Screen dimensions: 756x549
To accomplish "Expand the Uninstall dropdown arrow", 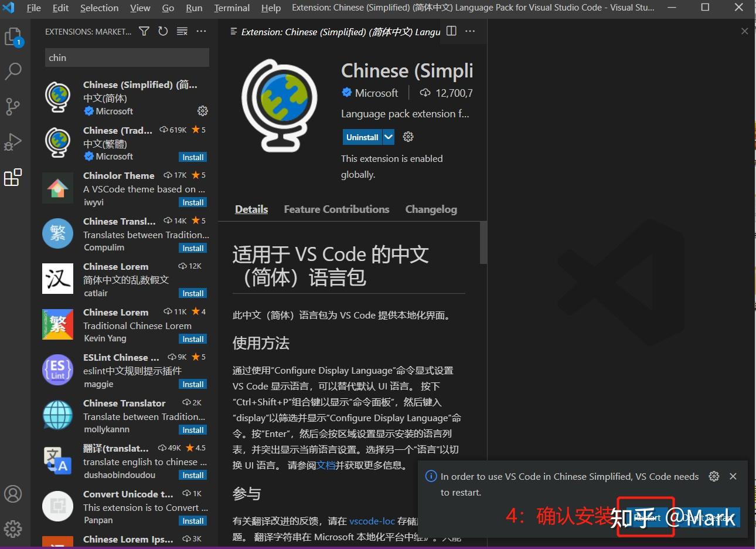I will [x=389, y=137].
